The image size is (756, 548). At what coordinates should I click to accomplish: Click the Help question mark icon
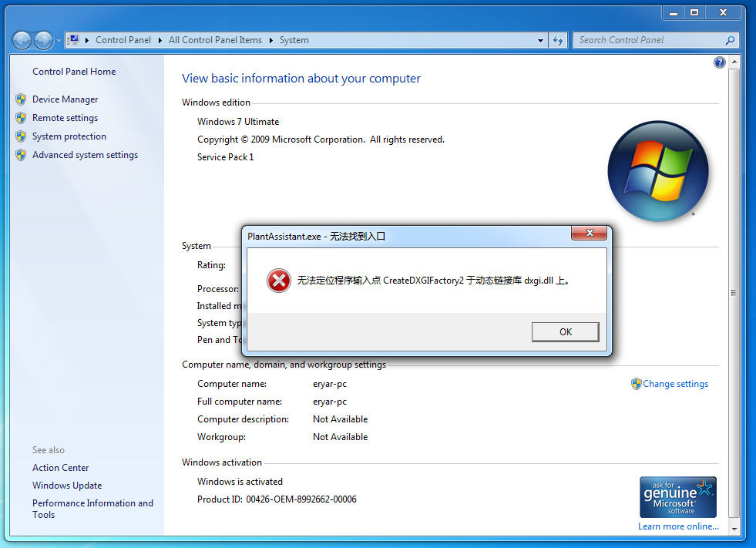point(719,62)
